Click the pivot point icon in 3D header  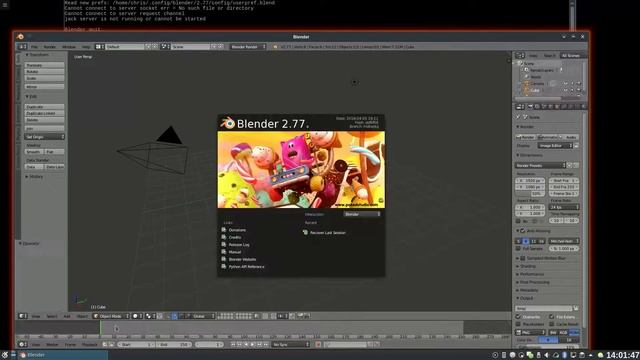(148, 316)
